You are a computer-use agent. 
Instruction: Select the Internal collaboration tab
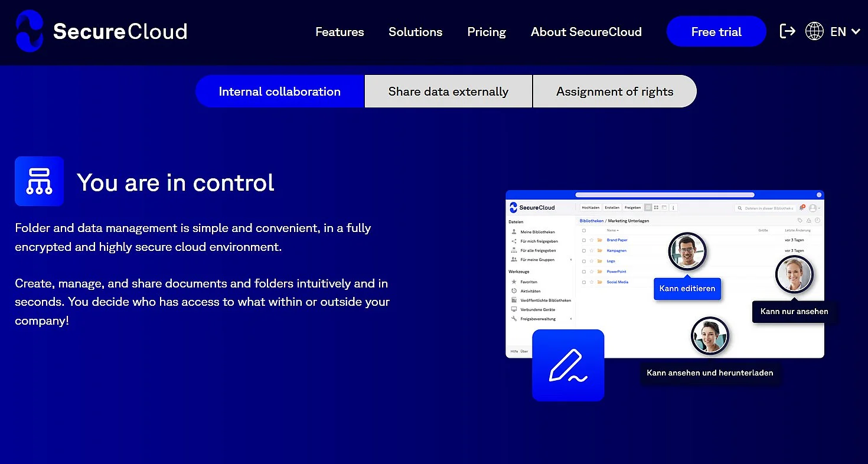click(x=280, y=92)
